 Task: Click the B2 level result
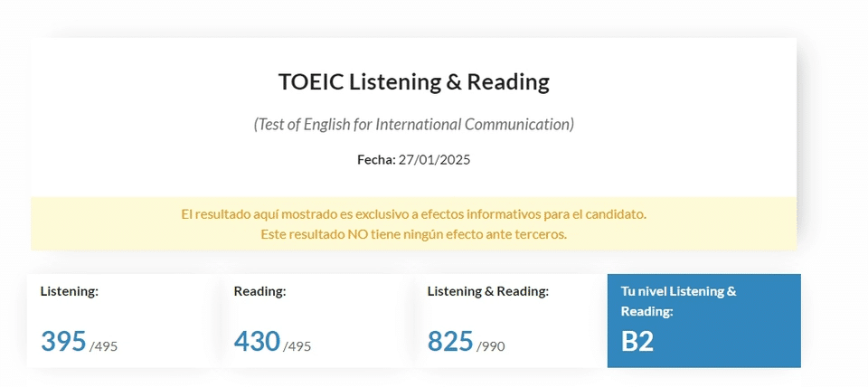pyautogui.click(x=637, y=341)
